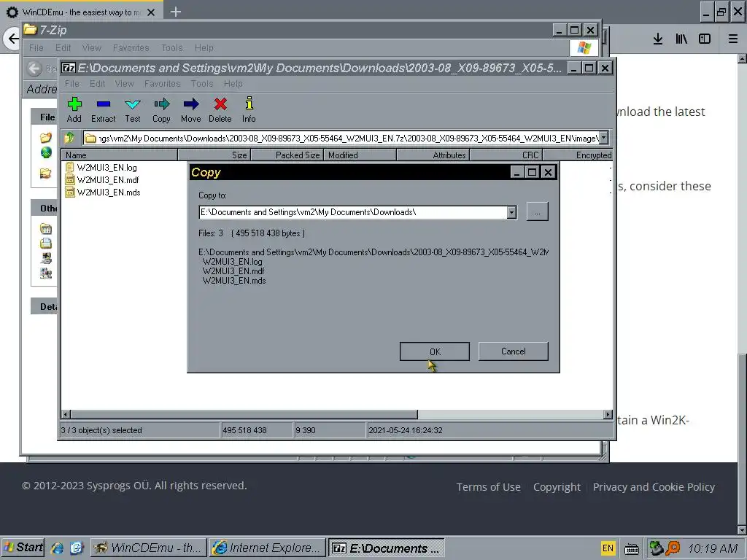Click EN language indicator in tray
Viewport: 747px width, 560px height.
coord(608,548)
